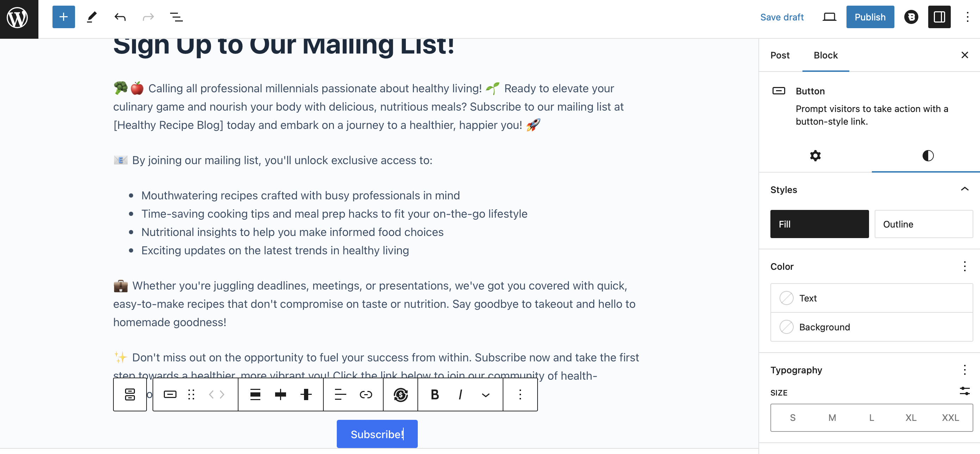Screen dimensions: 980x454
Task: Select the Outline button style
Action: (922, 224)
